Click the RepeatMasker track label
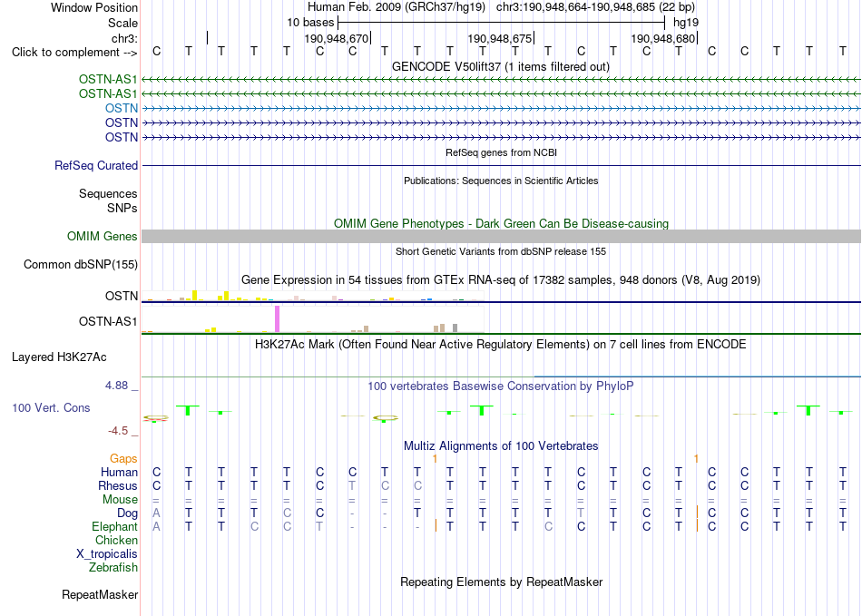 coord(100,594)
